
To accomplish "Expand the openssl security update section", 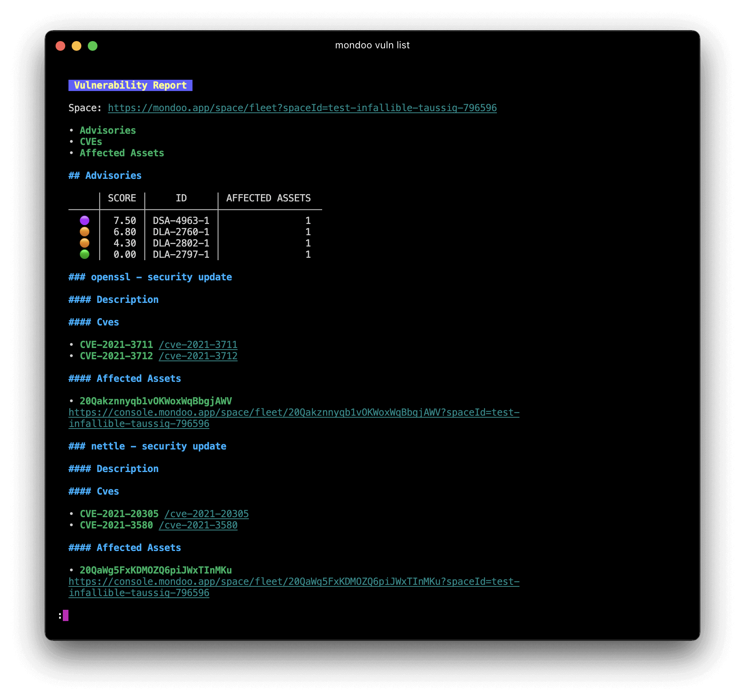I will point(150,277).
